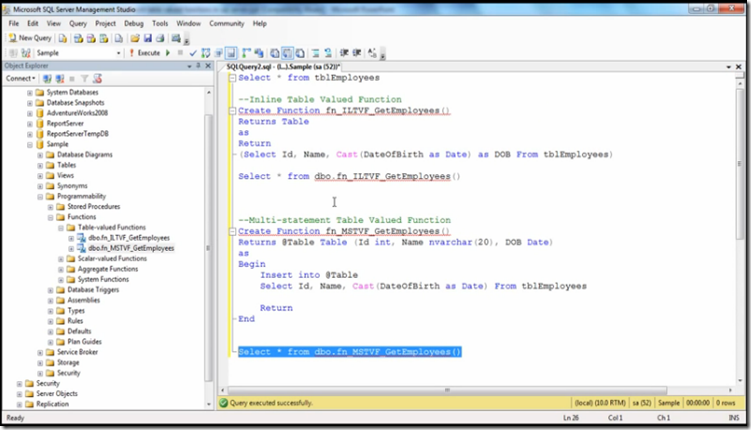Display the Estimated Execution Plan
751x430 pixels.
pyautogui.click(x=206, y=53)
